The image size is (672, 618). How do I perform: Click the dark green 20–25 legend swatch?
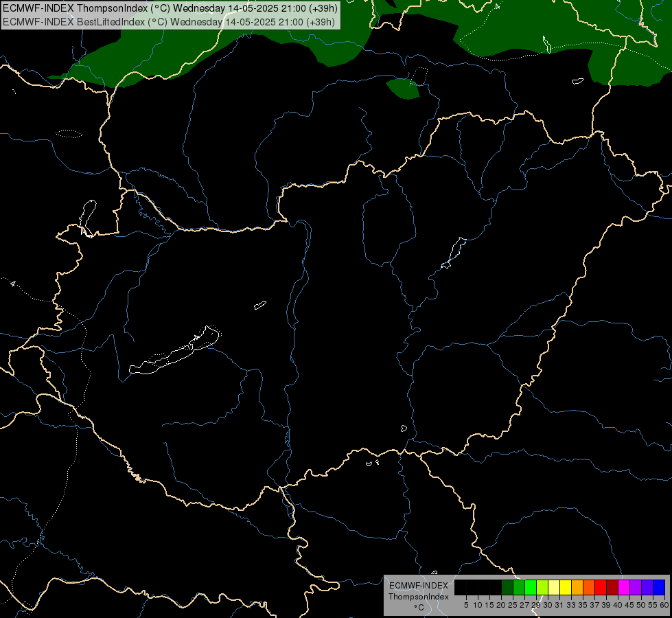click(x=507, y=587)
